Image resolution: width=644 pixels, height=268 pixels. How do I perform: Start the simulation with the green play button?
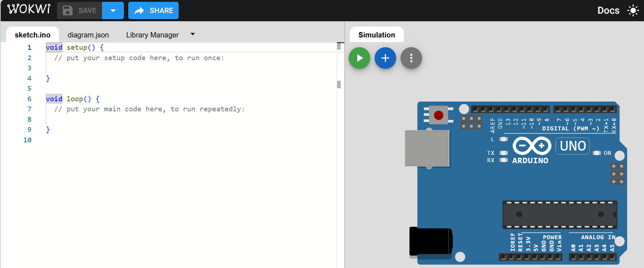coord(359,58)
